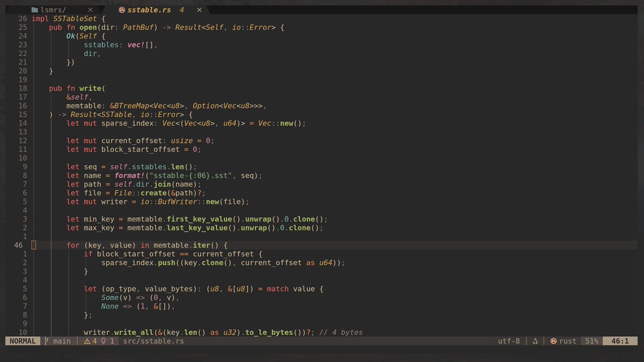This screenshot has height=362, width=644.
Task: Click memtable.iter() in the for loop
Action: [x=186, y=245]
